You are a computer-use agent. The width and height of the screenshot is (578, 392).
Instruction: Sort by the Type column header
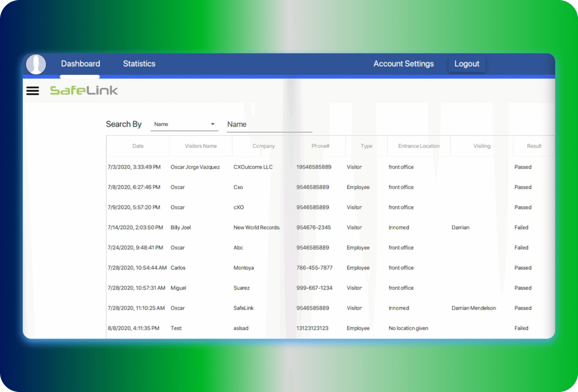(x=366, y=146)
